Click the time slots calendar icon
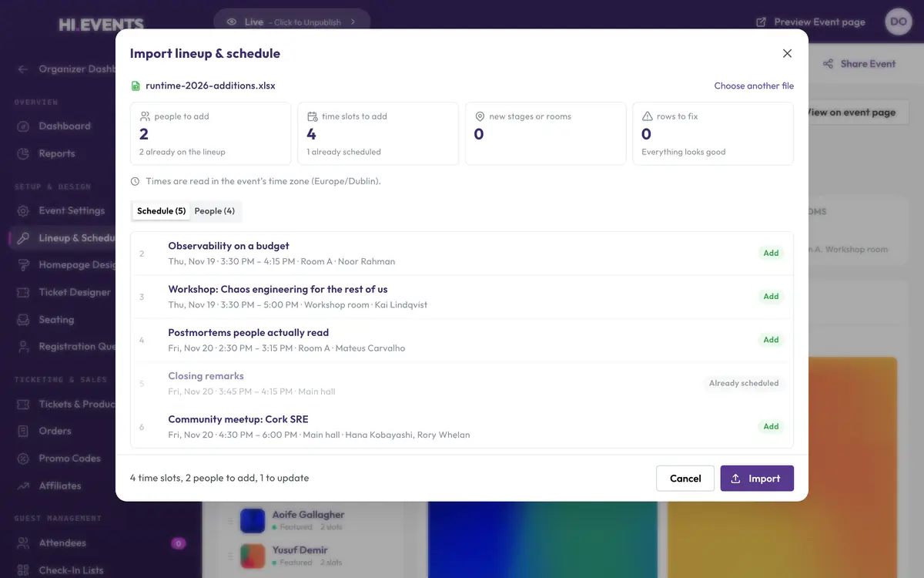The image size is (924, 578). (x=313, y=116)
